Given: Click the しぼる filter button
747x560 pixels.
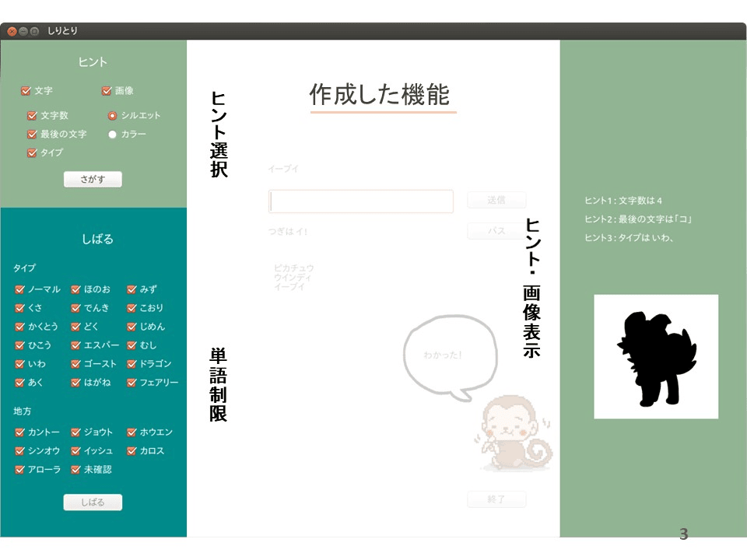Looking at the screenshot, I should tap(93, 502).
